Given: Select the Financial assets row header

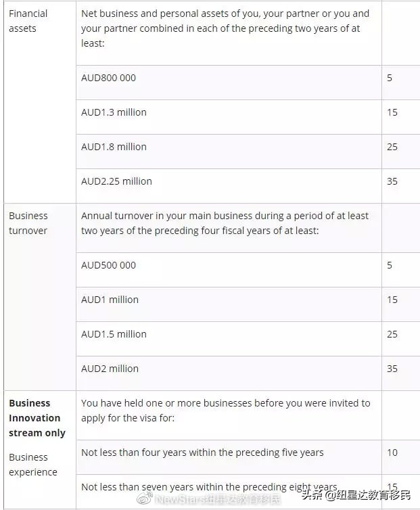Looking at the screenshot, I should 28,21.
